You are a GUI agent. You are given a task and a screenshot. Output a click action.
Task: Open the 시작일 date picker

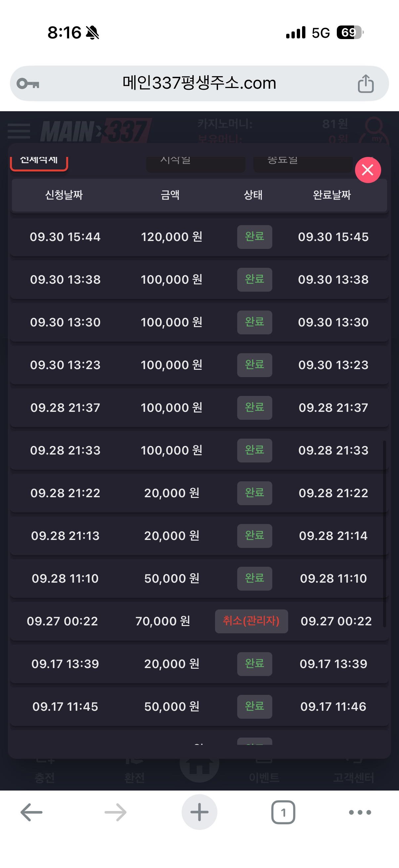[x=195, y=163]
